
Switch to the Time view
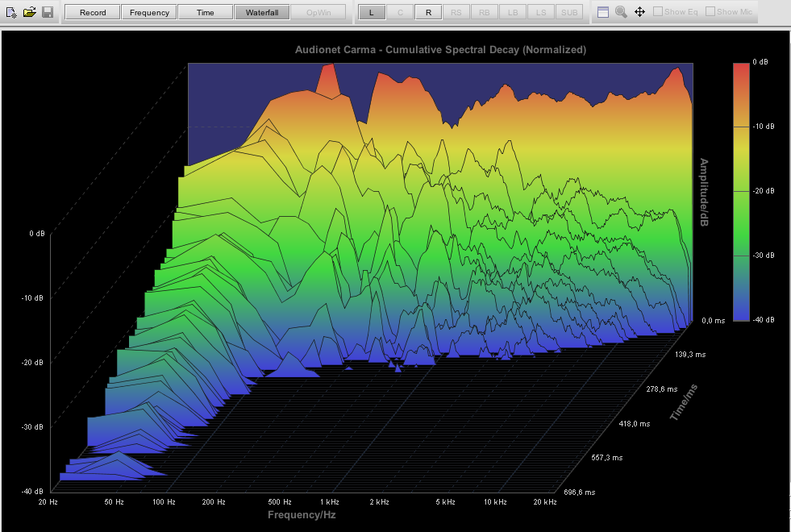coord(206,12)
